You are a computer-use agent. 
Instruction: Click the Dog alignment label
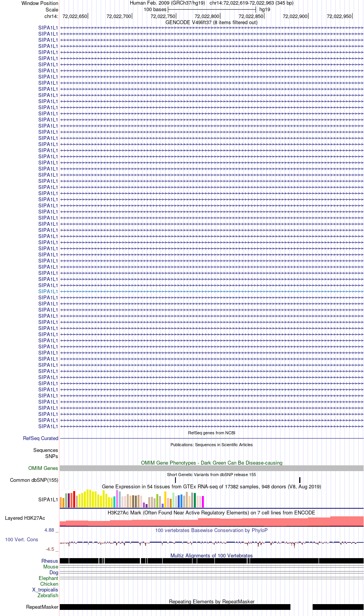point(54,573)
